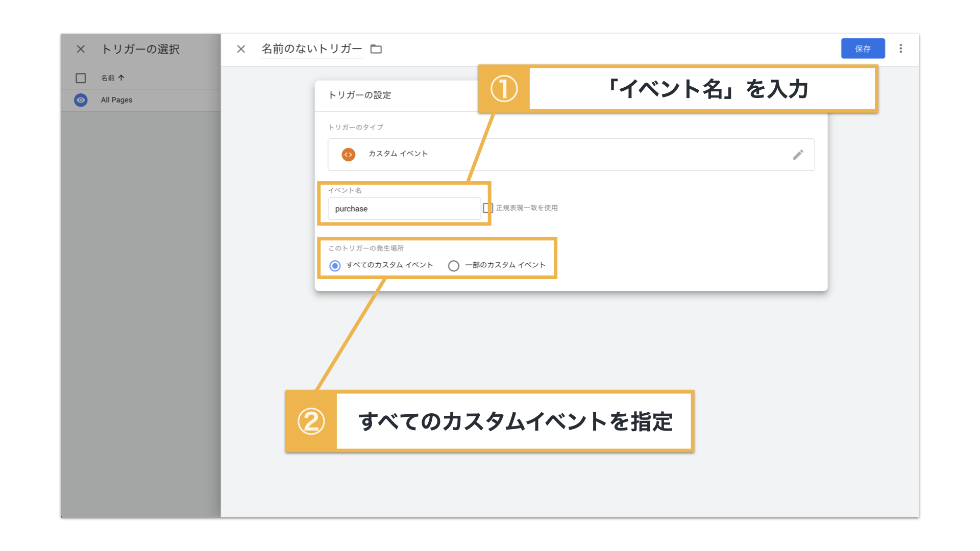Click the このトリガーの発生場所 label

pyautogui.click(x=366, y=248)
